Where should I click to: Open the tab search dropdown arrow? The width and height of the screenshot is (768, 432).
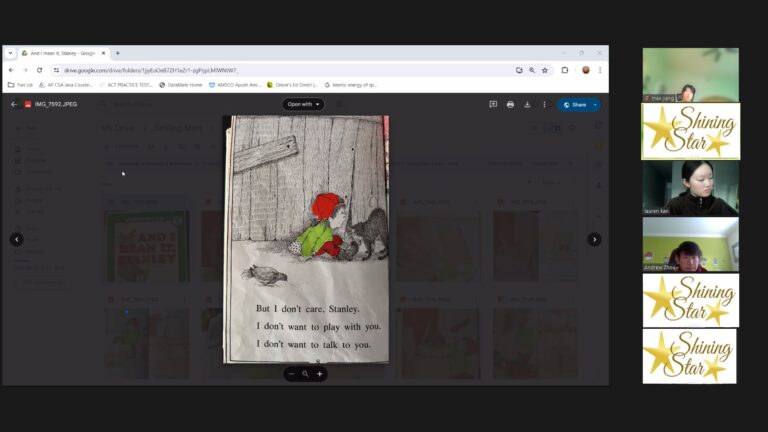pyautogui.click(x=10, y=53)
